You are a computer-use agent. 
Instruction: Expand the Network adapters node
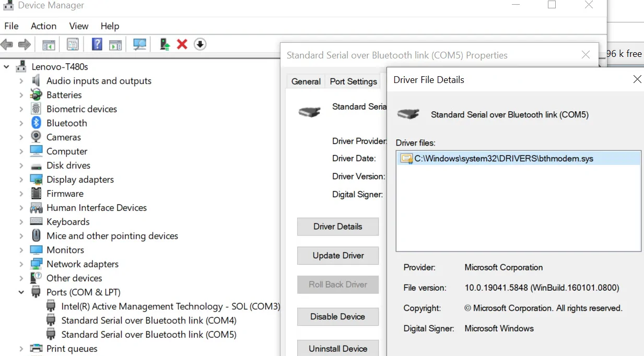tap(21, 264)
